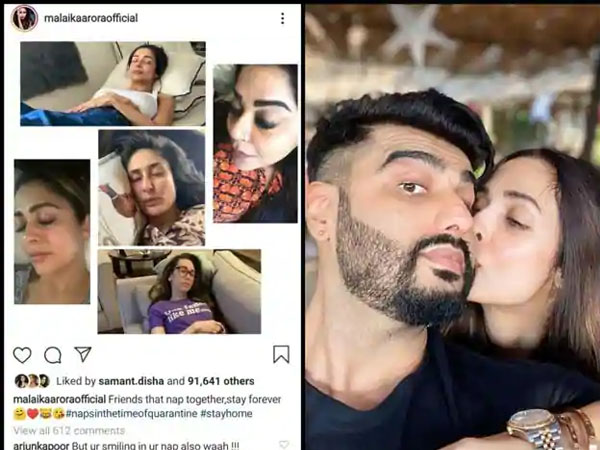Viewport: 600px width, 450px height.
Task: Save post with bookmark icon
Action: pyautogui.click(x=281, y=354)
